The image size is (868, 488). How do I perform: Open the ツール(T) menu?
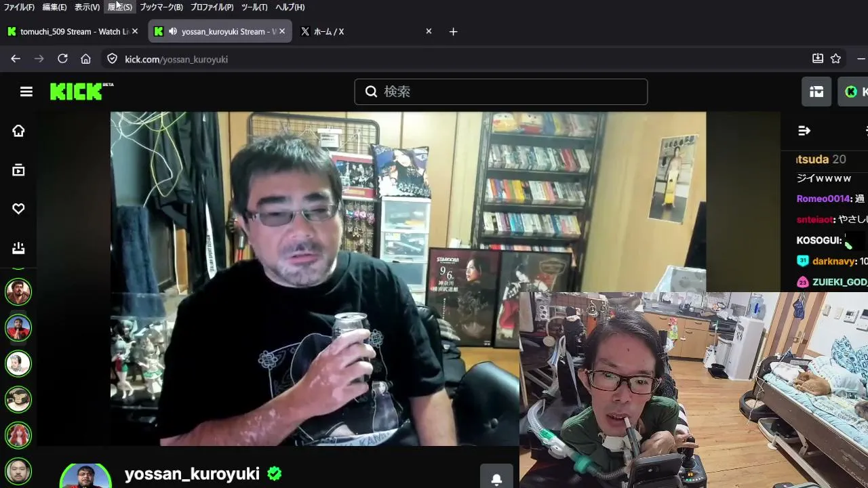coord(254,7)
